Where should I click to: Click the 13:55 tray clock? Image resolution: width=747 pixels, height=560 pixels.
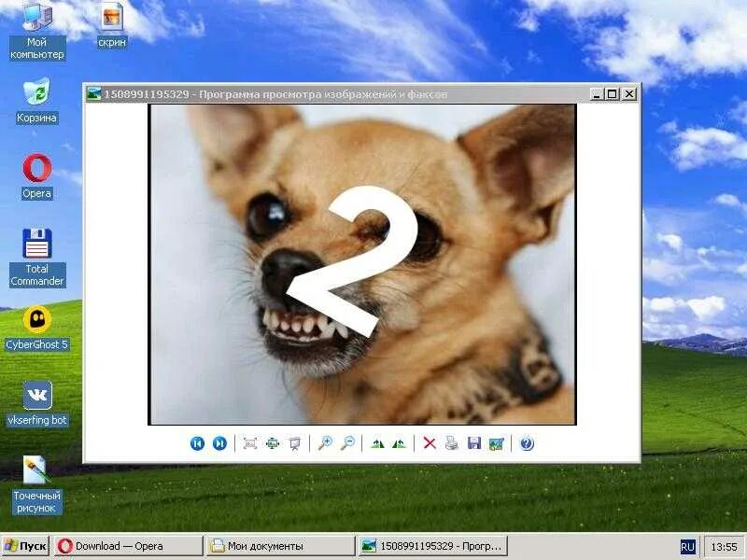(724, 547)
